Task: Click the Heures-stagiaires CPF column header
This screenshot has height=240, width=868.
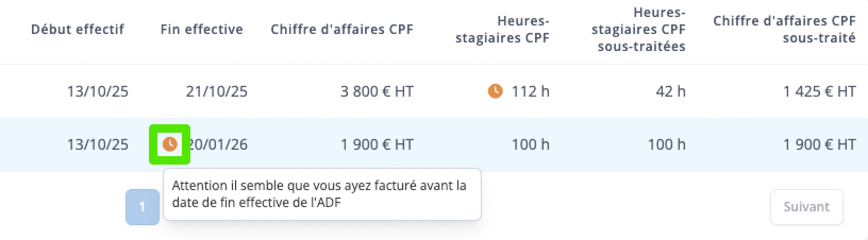Action: click(503, 29)
